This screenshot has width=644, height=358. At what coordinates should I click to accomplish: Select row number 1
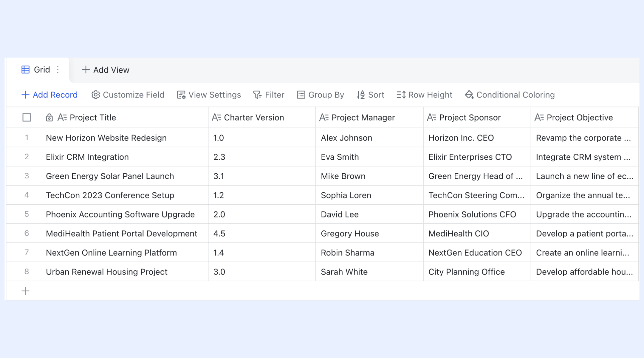tap(27, 138)
